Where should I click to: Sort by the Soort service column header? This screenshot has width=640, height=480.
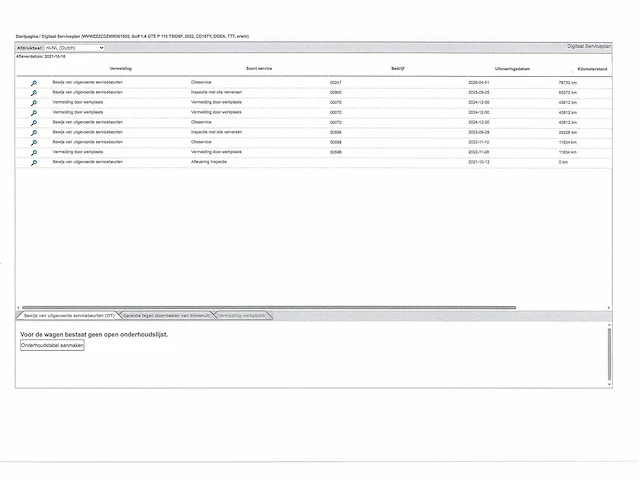click(259, 69)
